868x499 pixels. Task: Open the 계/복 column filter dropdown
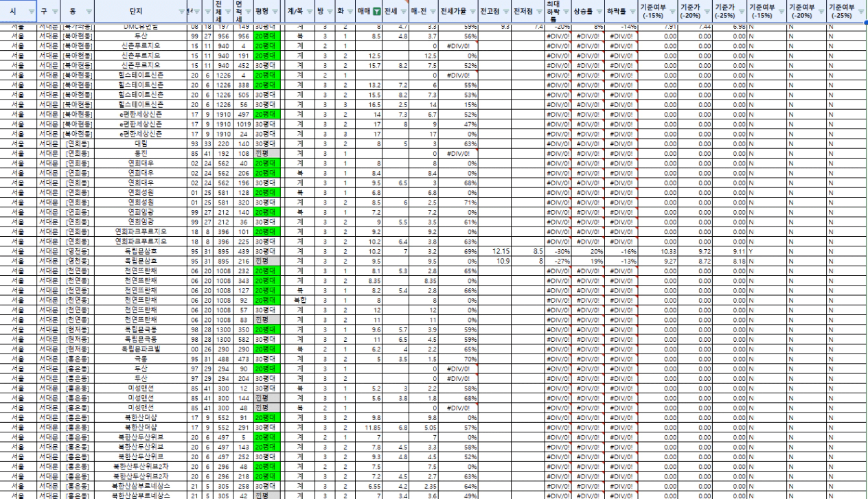308,12
